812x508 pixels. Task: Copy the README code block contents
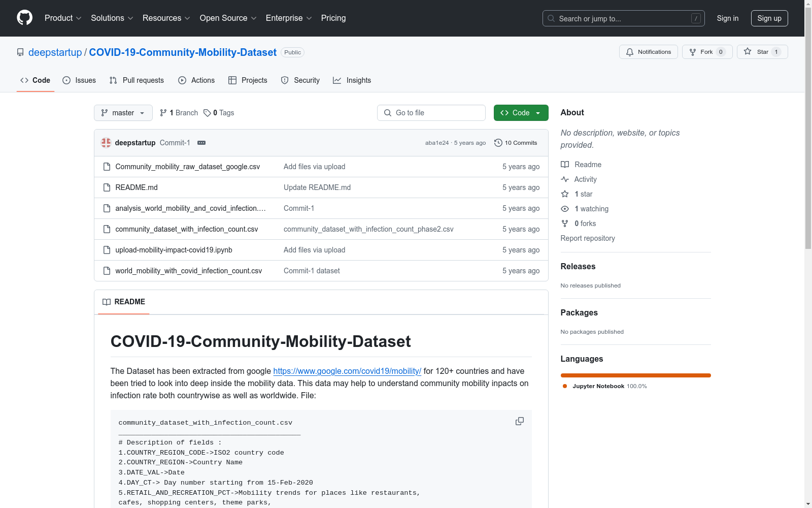(520, 421)
